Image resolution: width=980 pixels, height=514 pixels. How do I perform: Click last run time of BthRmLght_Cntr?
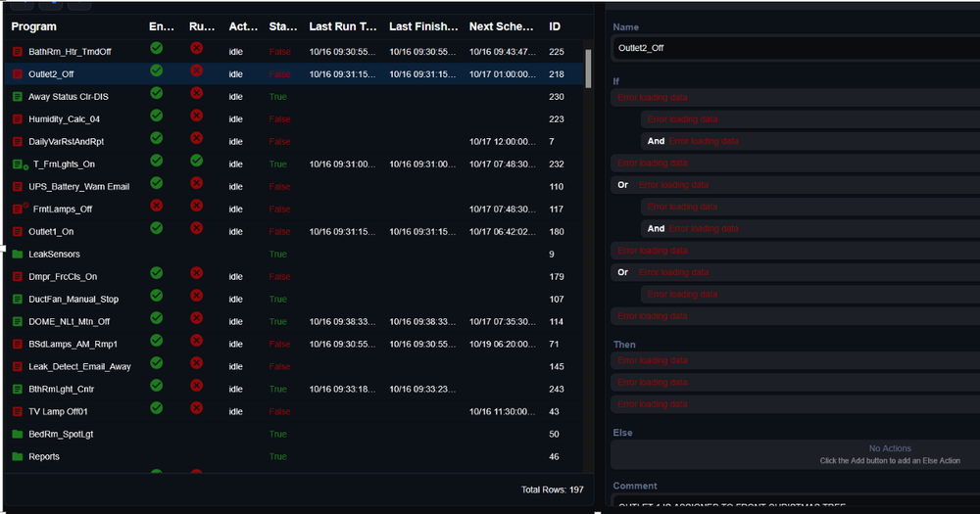tap(342, 389)
